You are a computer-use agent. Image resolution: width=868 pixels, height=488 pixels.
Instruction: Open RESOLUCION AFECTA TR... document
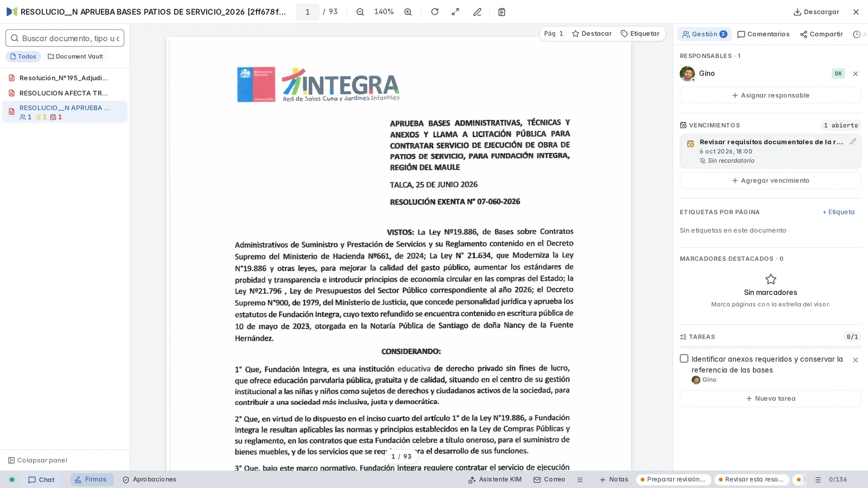pyautogui.click(x=65, y=93)
